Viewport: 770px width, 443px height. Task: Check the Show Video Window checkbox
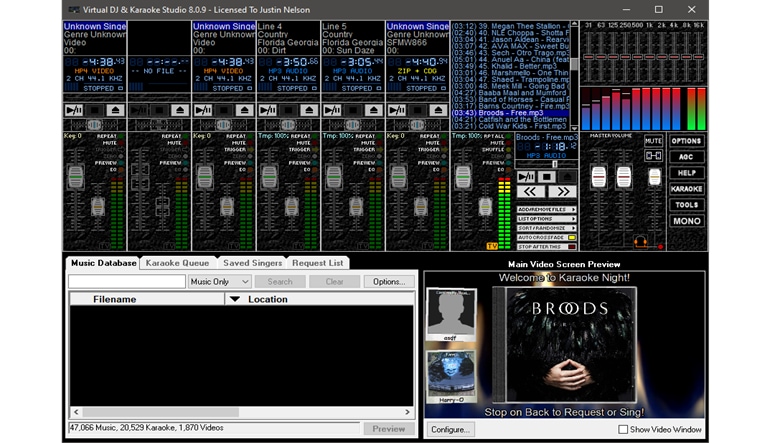(624, 429)
